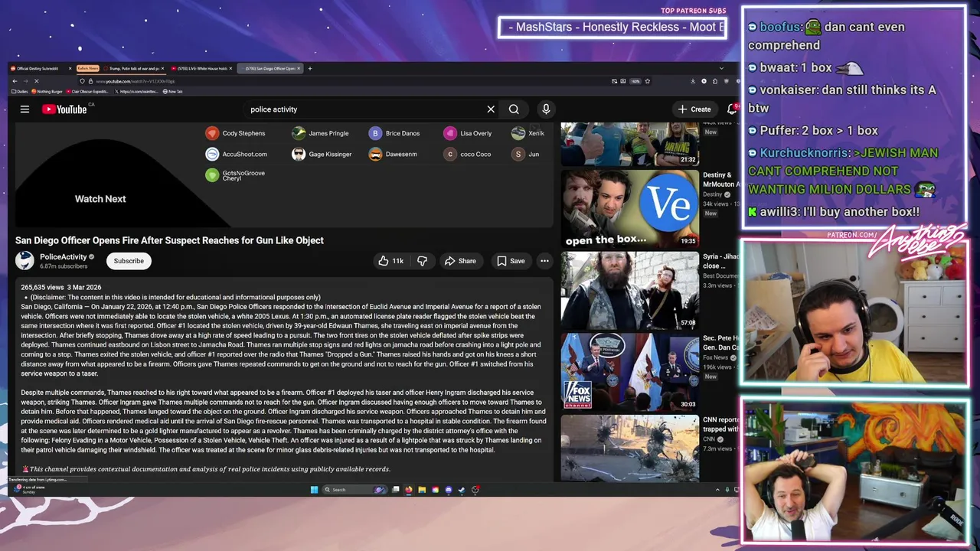The height and width of the screenshot is (551, 980).
Task: Open the three-dot more actions menu
Action: click(544, 261)
